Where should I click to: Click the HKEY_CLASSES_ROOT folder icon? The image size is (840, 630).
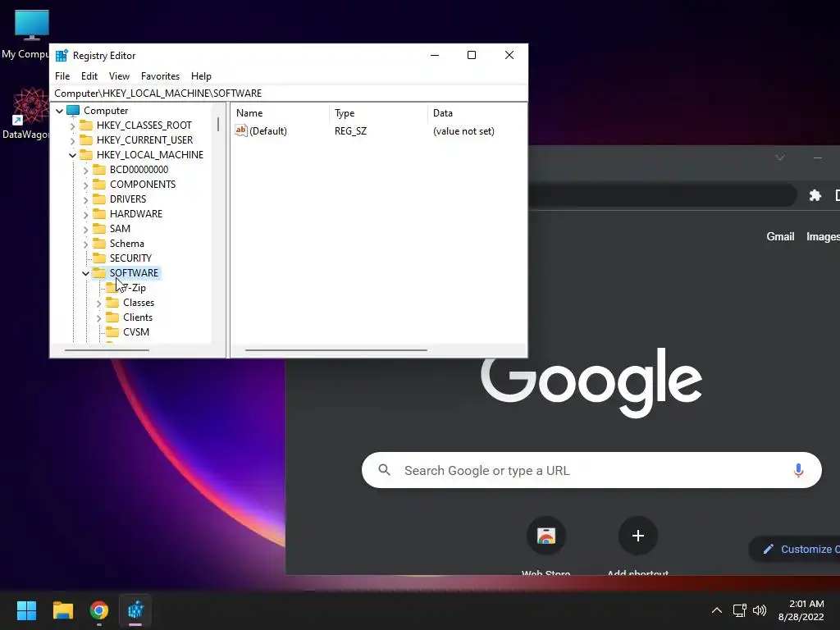(86, 126)
